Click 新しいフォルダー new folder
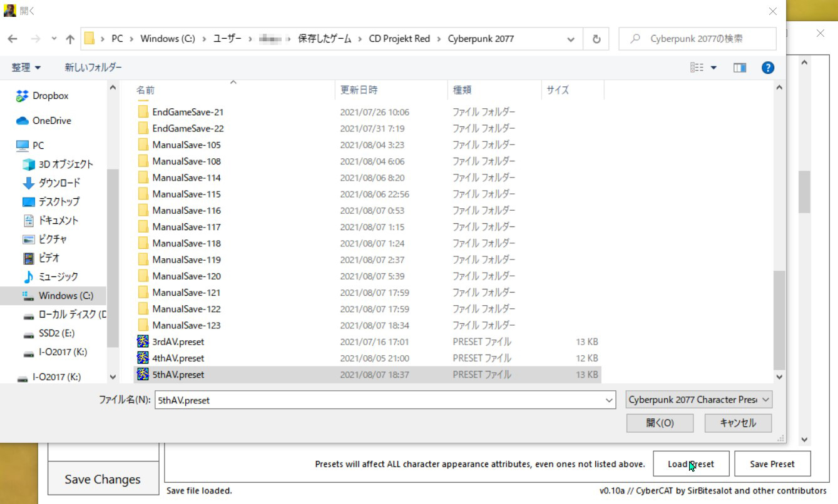Screen dimensions: 838x504 click(x=93, y=68)
